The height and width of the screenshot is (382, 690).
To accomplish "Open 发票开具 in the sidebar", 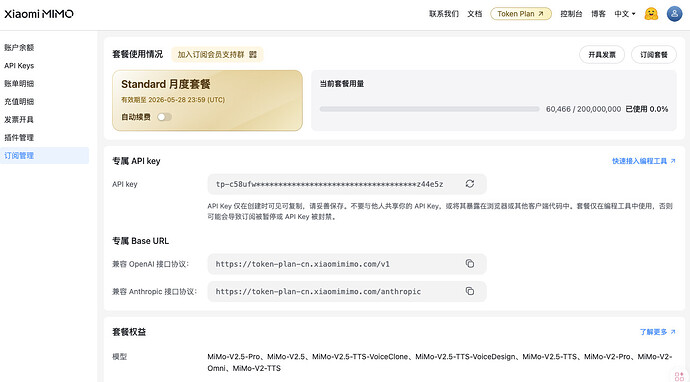I will pos(19,119).
